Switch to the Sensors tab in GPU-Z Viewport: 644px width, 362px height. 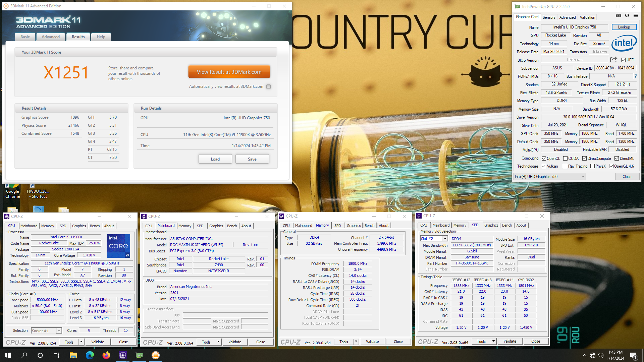[x=549, y=17]
